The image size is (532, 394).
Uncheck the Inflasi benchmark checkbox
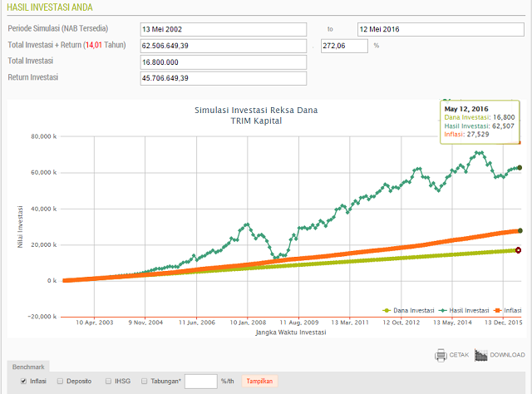click(23, 381)
